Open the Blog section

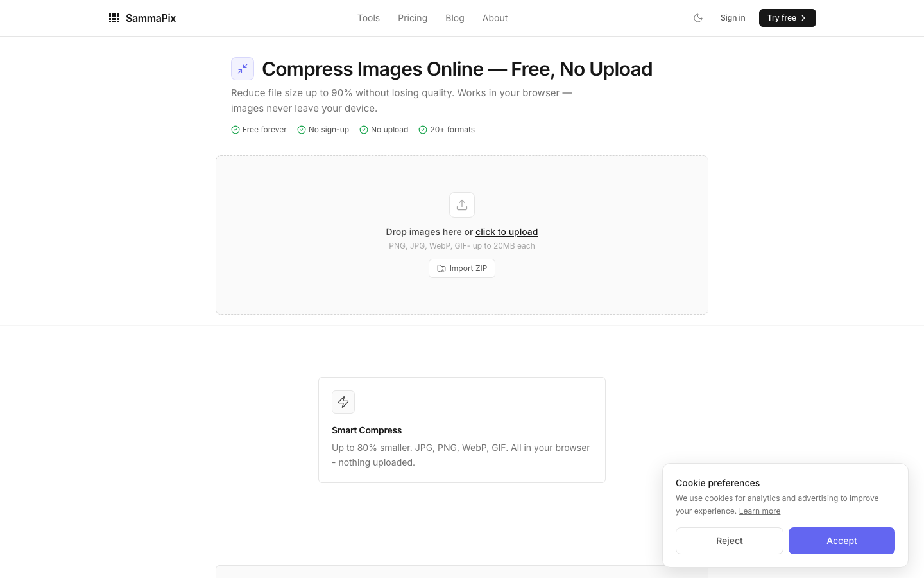coord(455,18)
